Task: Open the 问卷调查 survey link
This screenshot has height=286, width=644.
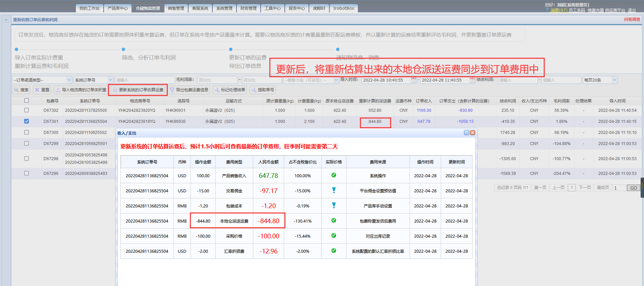Action: pos(632,19)
